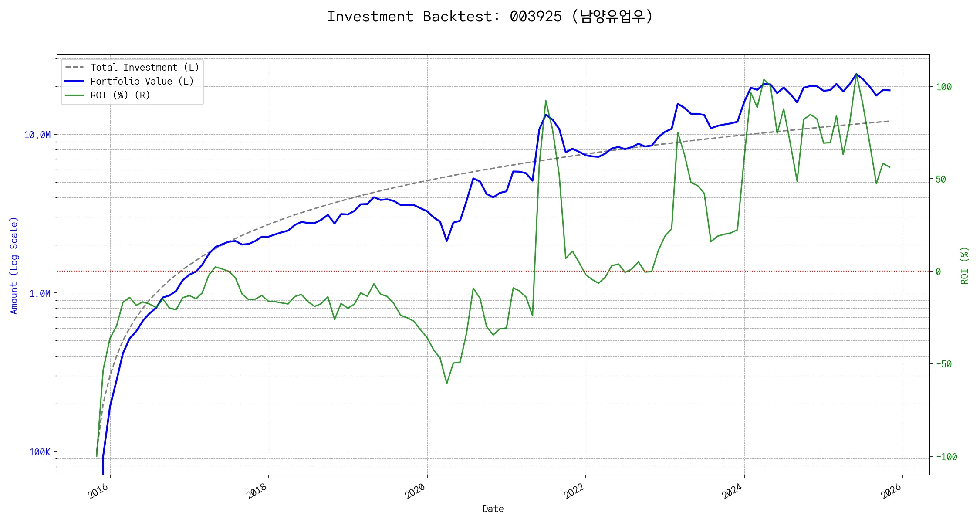Click the blue Portfolio Value legend line
Image resolution: width=980 pixels, height=523 pixels.
(74, 81)
